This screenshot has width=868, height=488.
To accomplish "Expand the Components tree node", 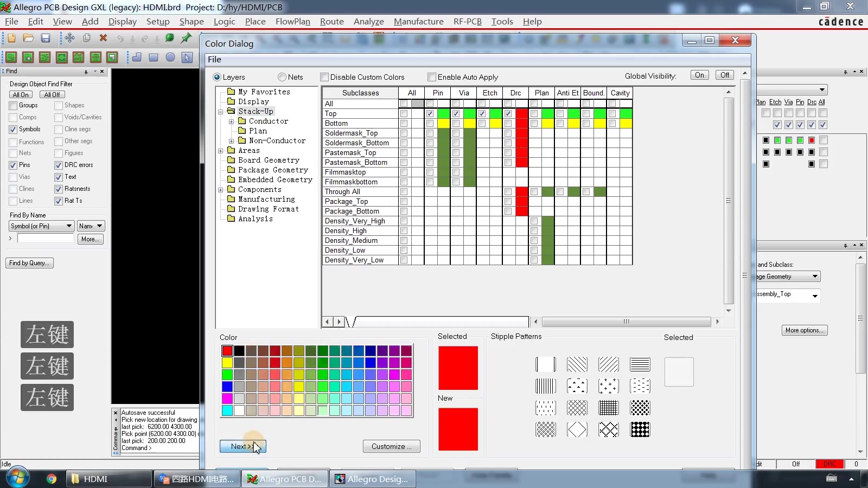I will tap(221, 190).
